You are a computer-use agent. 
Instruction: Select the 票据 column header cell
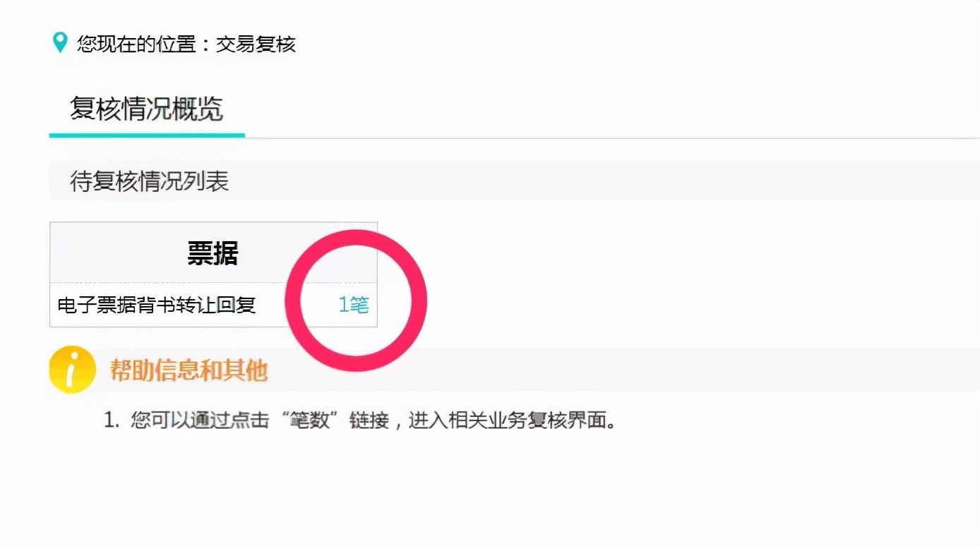pos(213,252)
